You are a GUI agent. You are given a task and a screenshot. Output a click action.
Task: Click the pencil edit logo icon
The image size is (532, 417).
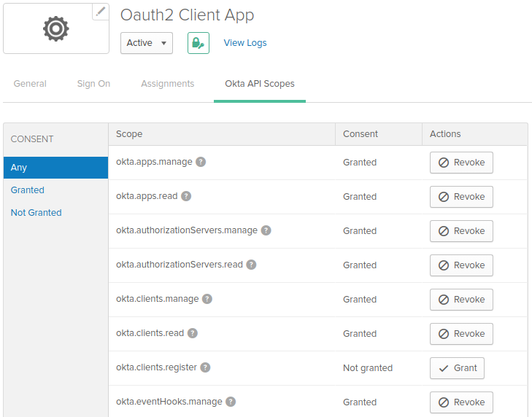(101, 12)
